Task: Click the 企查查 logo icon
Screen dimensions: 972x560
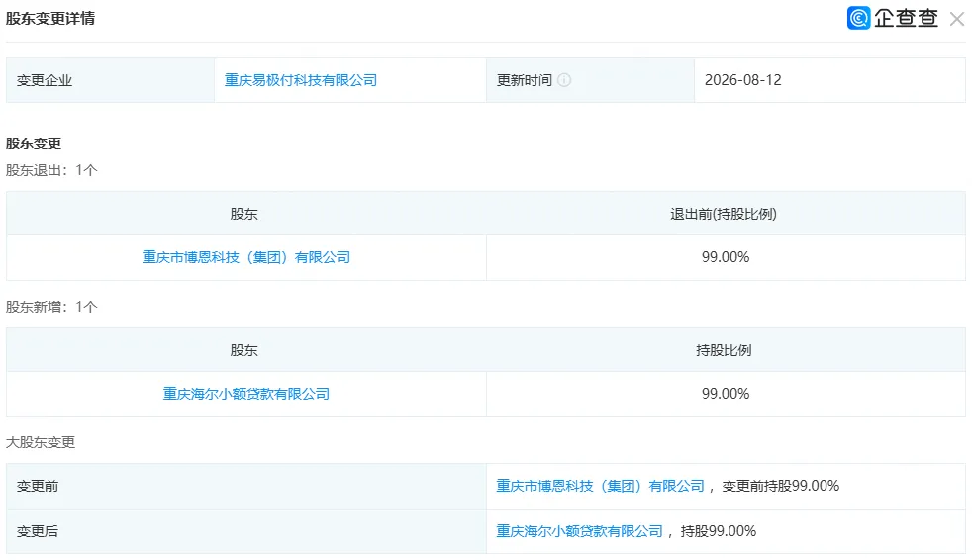Action: pyautogui.click(x=858, y=18)
